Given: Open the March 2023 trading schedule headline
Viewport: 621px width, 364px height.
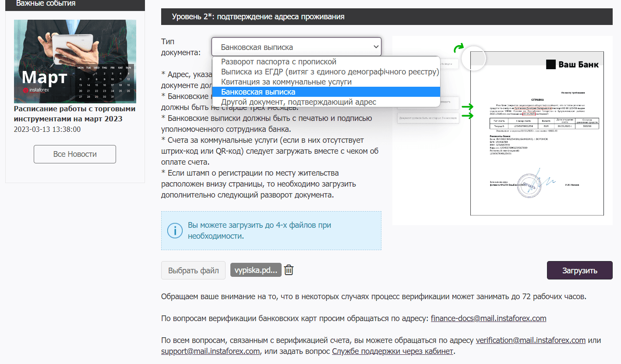Looking at the screenshot, I should point(75,114).
